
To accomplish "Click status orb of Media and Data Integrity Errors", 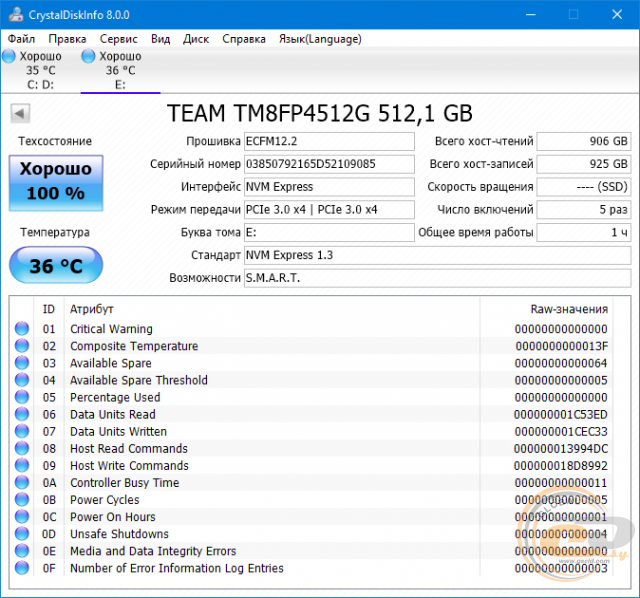I will click(22, 551).
